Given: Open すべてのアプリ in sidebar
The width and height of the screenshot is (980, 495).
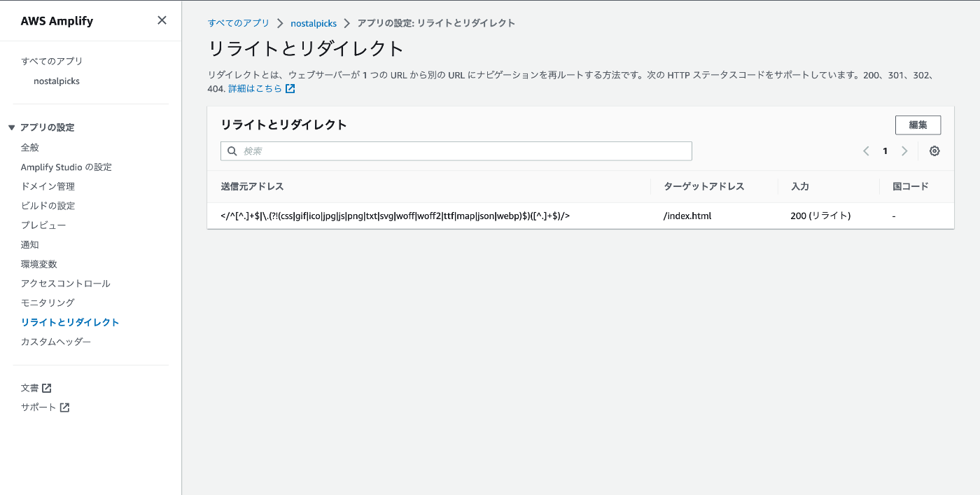Looking at the screenshot, I should (52, 62).
